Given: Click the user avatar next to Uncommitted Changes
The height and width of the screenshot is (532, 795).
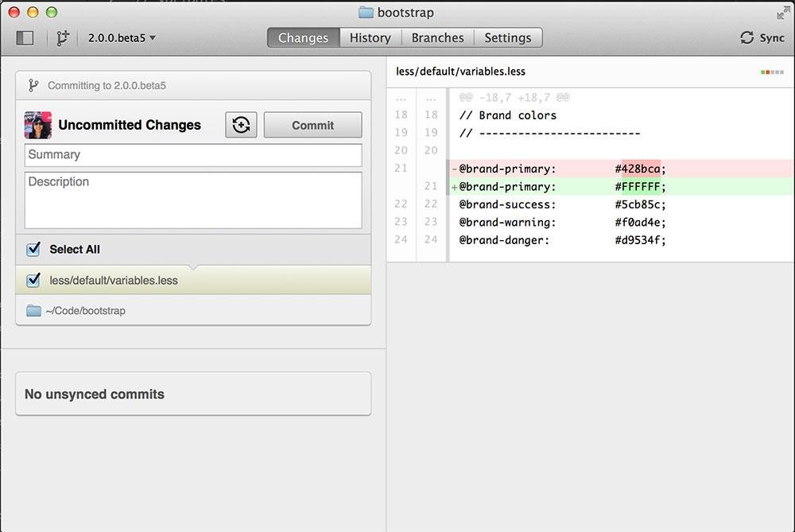Looking at the screenshot, I should pyautogui.click(x=38, y=126).
